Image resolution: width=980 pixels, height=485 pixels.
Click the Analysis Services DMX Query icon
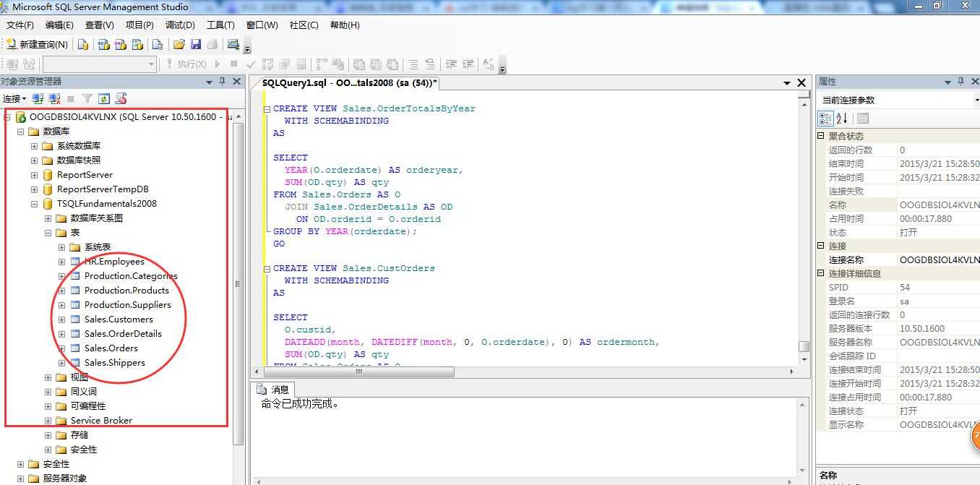pyautogui.click(x=120, y=44)
